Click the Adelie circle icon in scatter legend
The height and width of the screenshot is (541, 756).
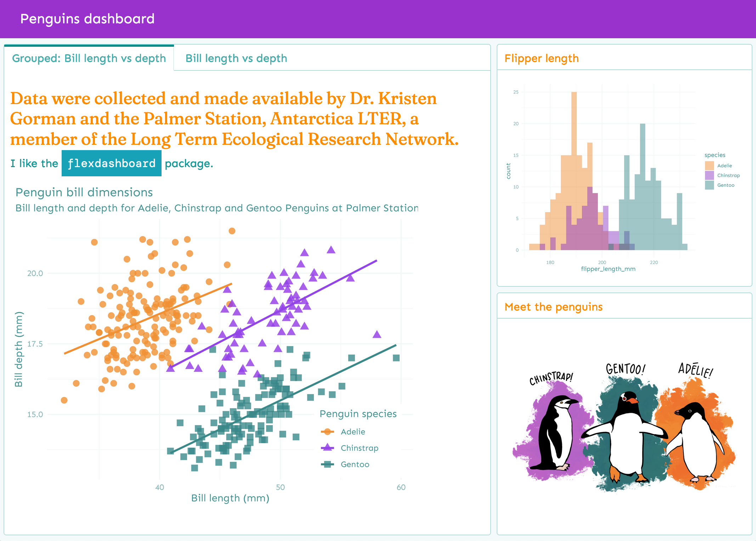pyautogui.click(x=327, y=432)
